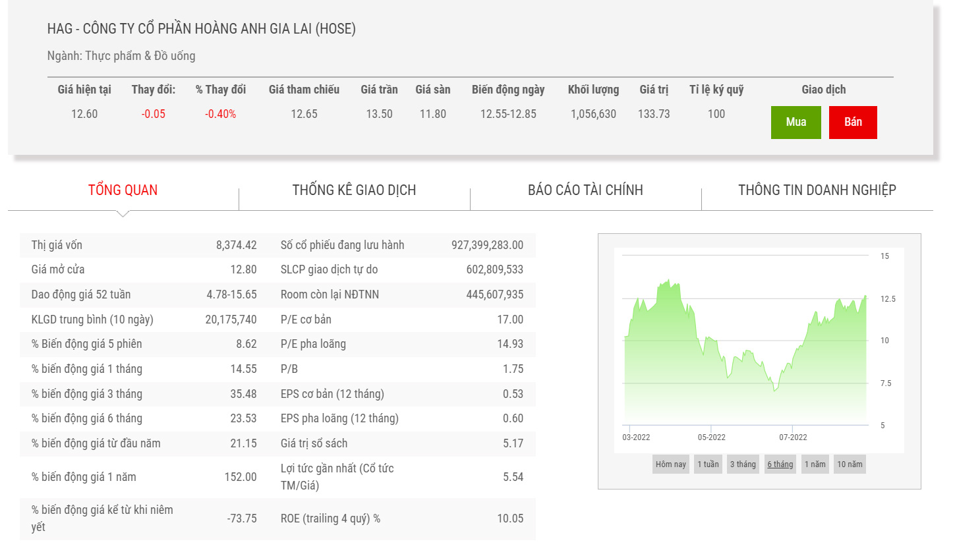The width and height of the screenshot is (955, 560).
Task: Click the red Bán sell button
Action: (x=853, y=123)
